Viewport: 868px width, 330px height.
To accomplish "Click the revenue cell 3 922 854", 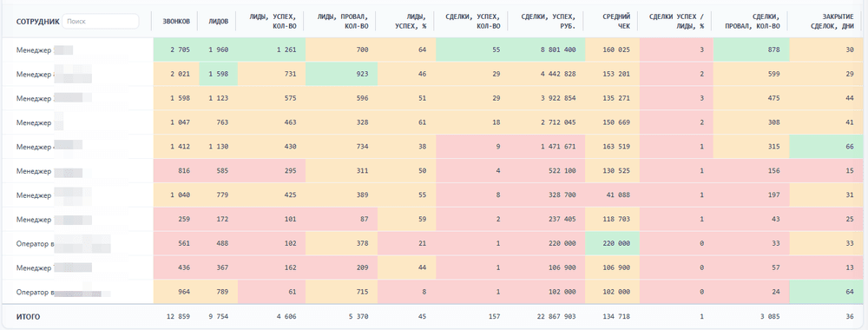I will 547,98.
